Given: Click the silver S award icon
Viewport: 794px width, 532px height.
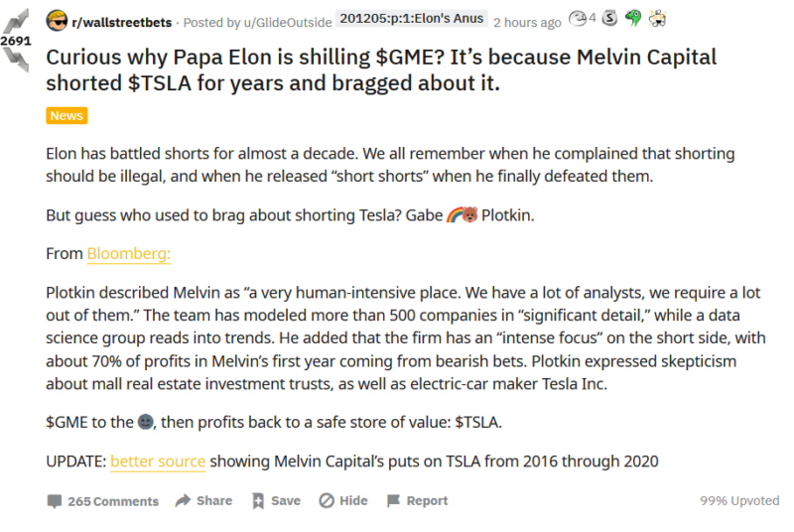Looking at the screenshot, I should tap(611, 18).
